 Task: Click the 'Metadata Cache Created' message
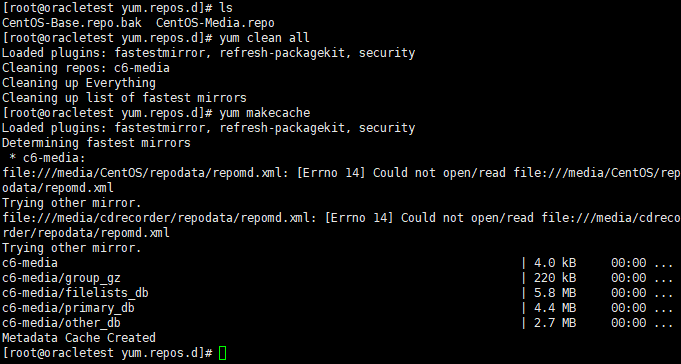79,338
